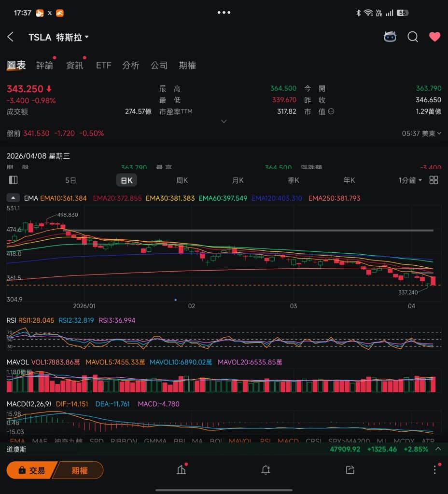
Task: Select the 分析 tab
Action: 131,65
